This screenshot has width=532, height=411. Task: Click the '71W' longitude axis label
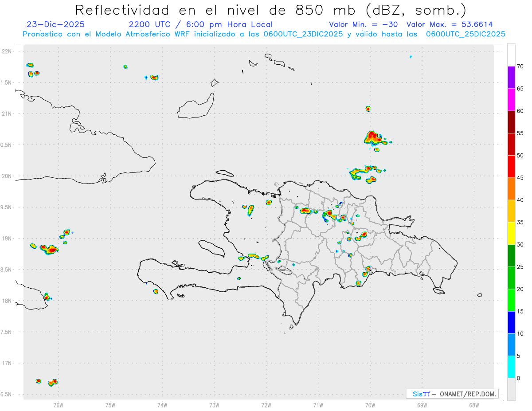click(318, 405)
